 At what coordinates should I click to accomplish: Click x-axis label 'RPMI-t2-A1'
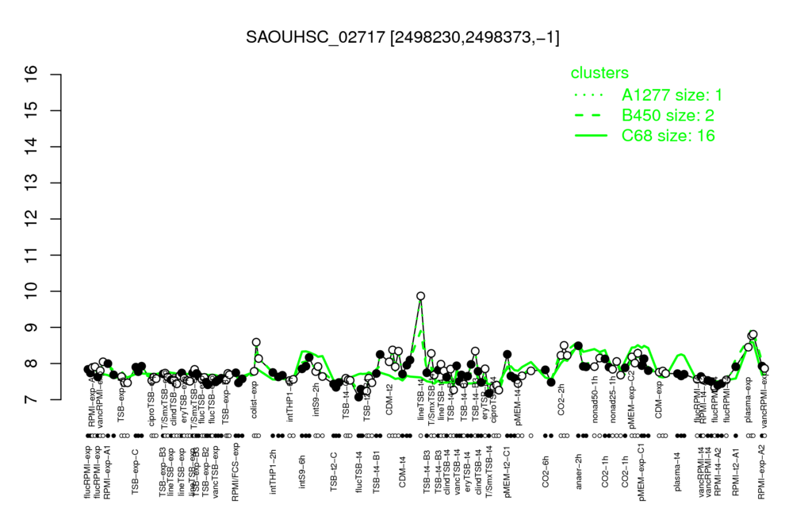pos(736,471)
